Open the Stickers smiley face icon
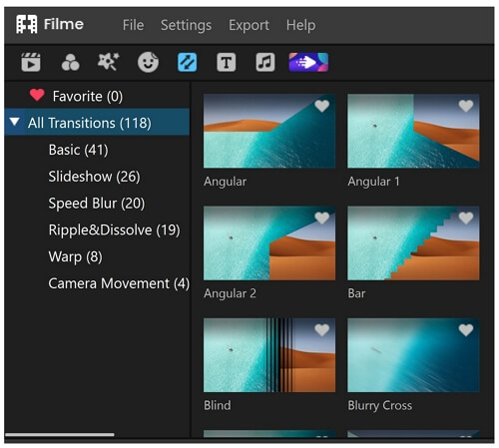 [148, 62]
